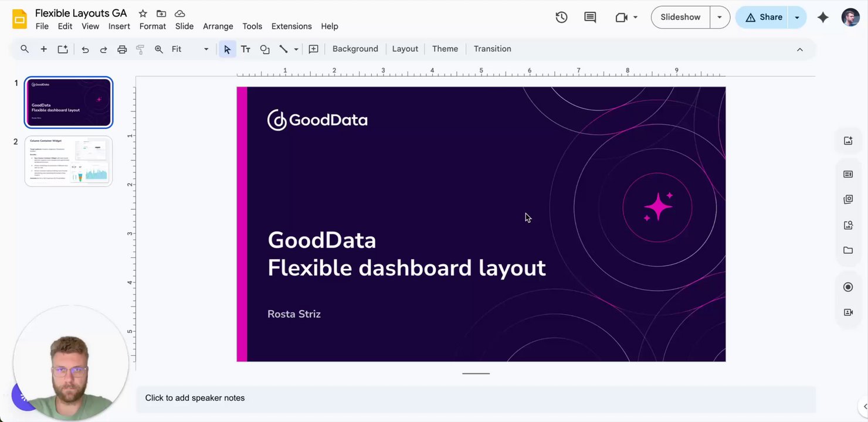Open the Drive folder side panel icon
Image resolution: width=868 pixels, height=422 pixels.
tap(848, 250)
